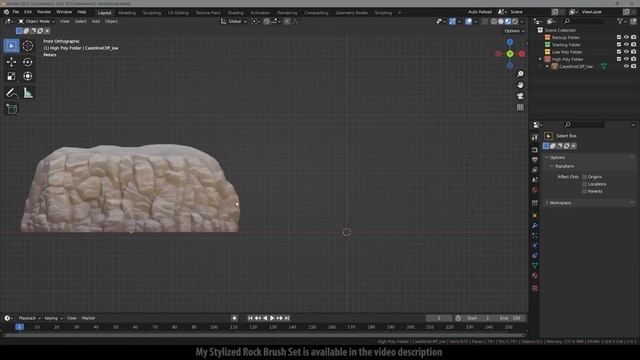640x360 pixels.
Task: Switch to UV Editing workspace tab
Action: pyautogui.click(x=178, y=13)
